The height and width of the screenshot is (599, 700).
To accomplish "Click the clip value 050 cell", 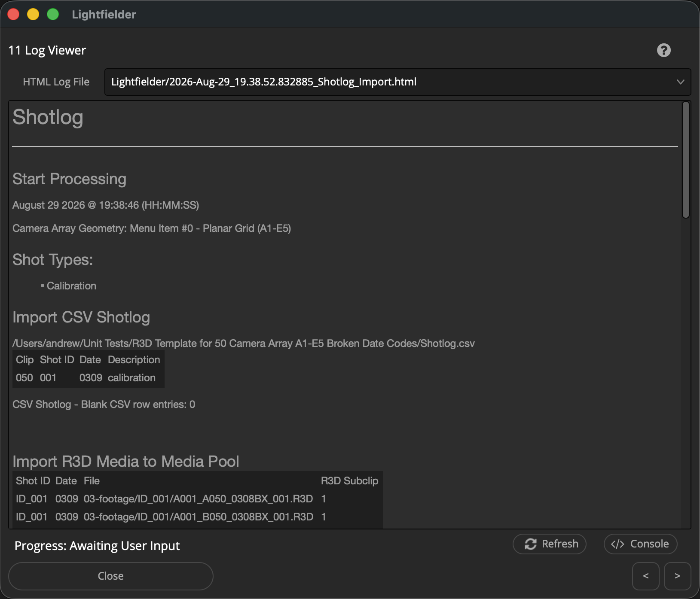I will click(x=24, y=378).
